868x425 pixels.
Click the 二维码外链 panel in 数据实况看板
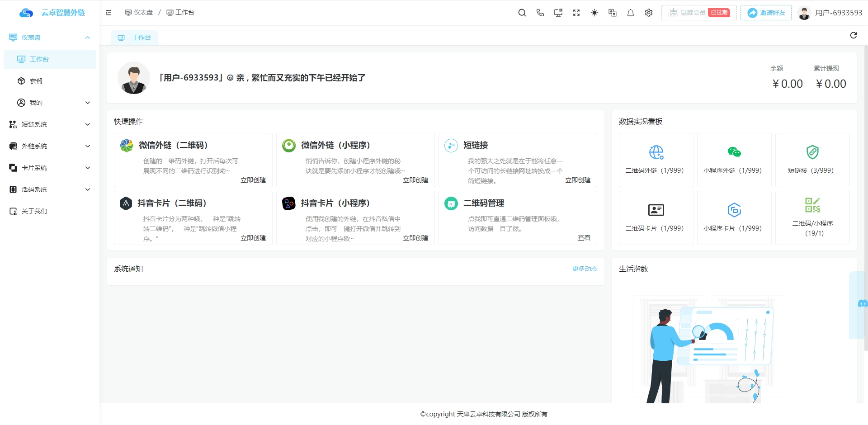[656, 160]
